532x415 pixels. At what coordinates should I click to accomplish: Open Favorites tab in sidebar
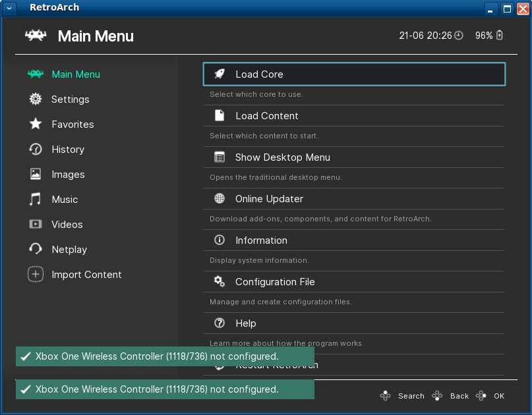[73, 124]
